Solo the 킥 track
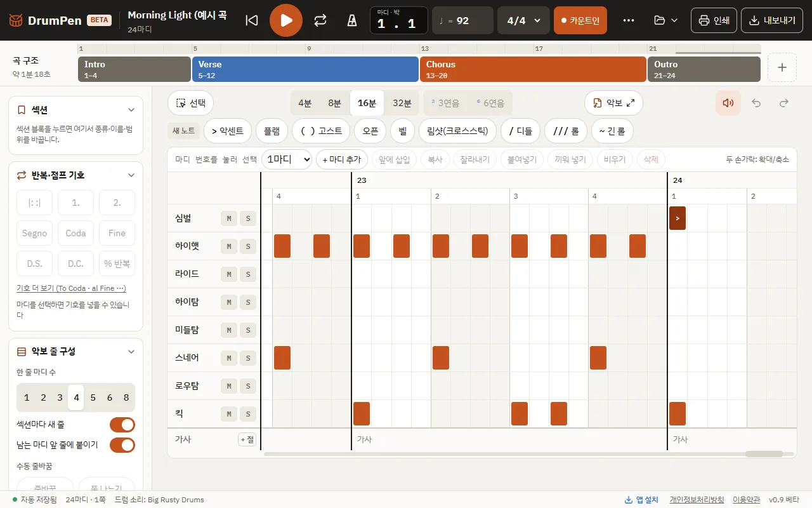Screen dimensions: 812x508 (248, 414)
